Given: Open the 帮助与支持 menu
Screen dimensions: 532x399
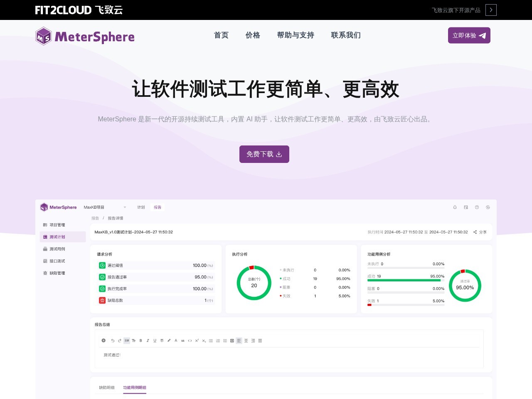Looking at the screenshot, I should [x=296, y=35].
